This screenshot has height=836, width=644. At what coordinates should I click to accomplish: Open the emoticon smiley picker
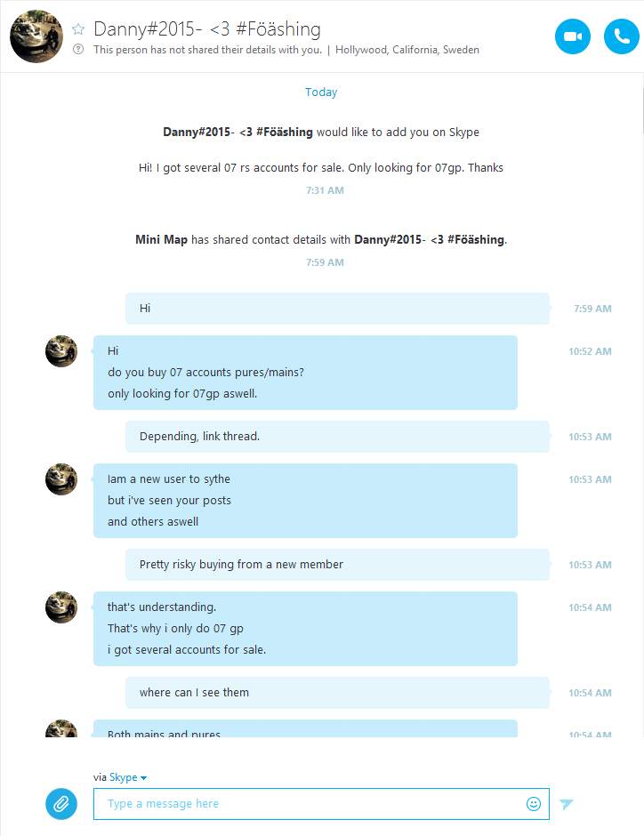pyautogui.click(x=534, y=803)
